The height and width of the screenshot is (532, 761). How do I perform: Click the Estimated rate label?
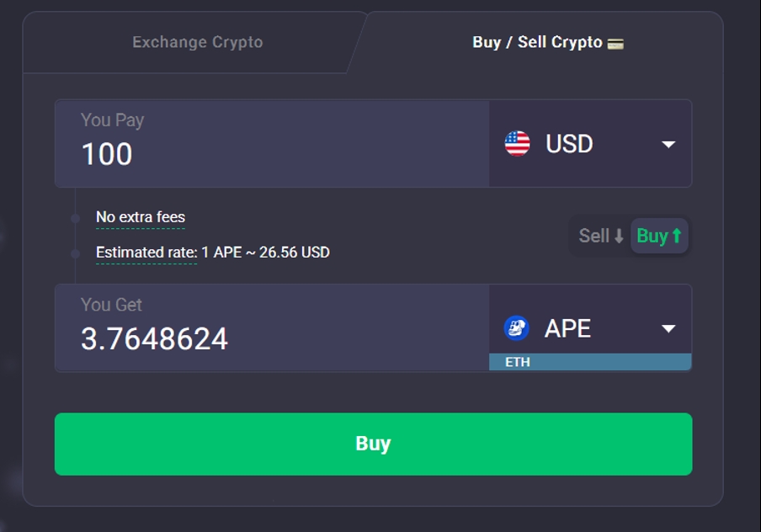146,253
